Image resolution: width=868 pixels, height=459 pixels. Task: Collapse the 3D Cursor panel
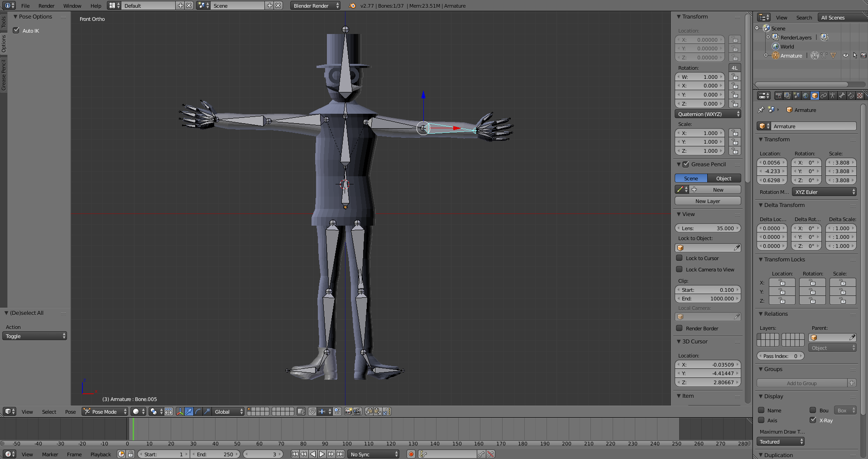pos(679,341)
